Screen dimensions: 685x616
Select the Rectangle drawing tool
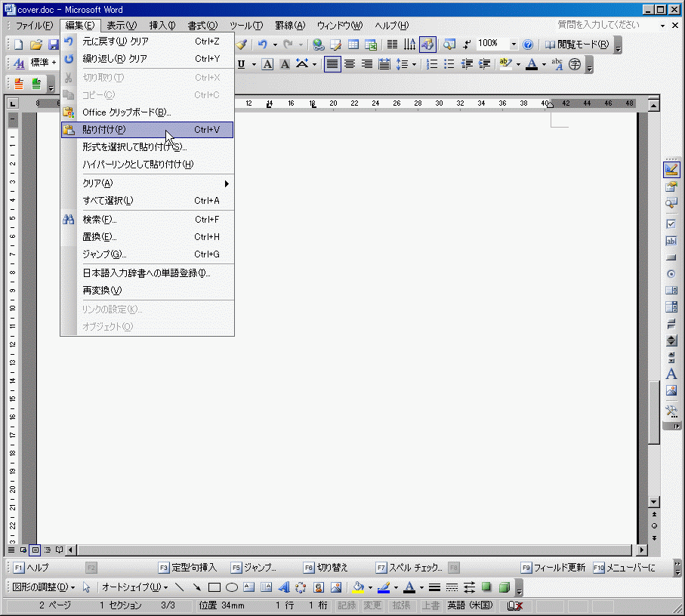[214, 587]
